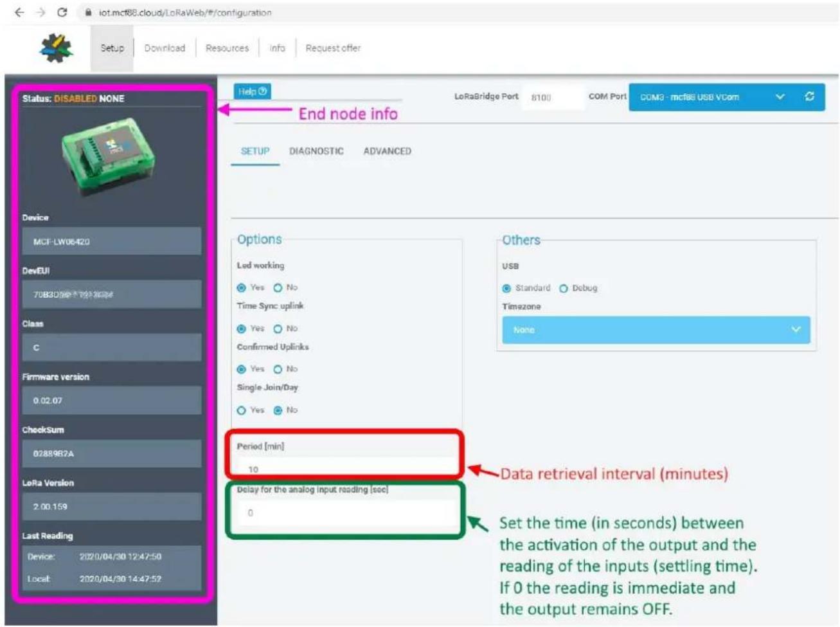Select Yes for Confirmed Uplinks
840x627 pixels.
click(x=241, y=369)
